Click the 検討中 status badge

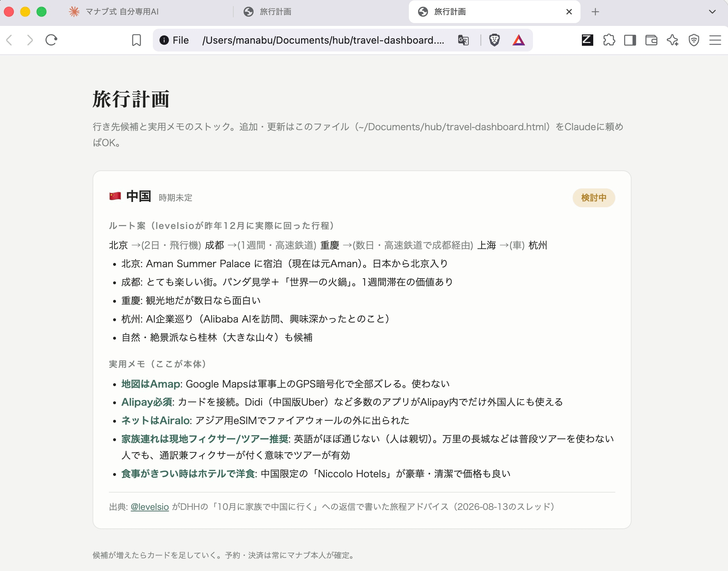tap(594, 198)
